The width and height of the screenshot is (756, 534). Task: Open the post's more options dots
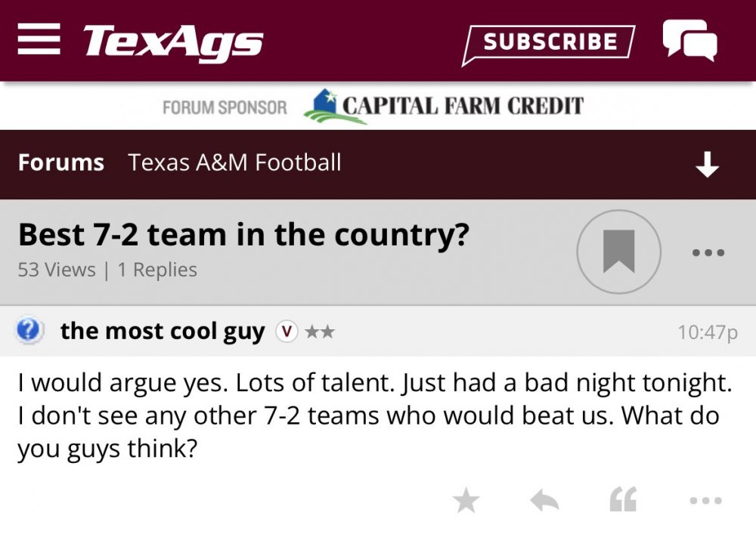pyautogui.click(x=706, y=500)
